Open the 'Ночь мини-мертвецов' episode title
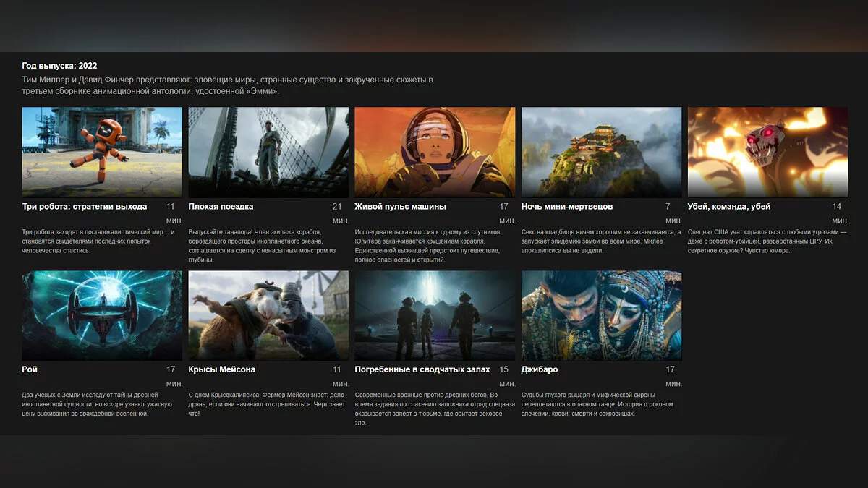The width and height of the screenshot is (868, 488). (x=567, y=207)
